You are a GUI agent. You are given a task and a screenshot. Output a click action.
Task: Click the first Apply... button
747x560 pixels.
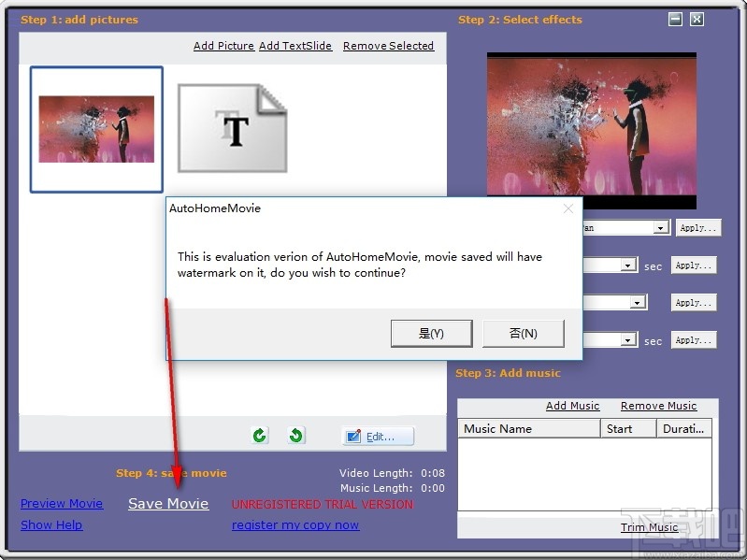pos(698,227)
